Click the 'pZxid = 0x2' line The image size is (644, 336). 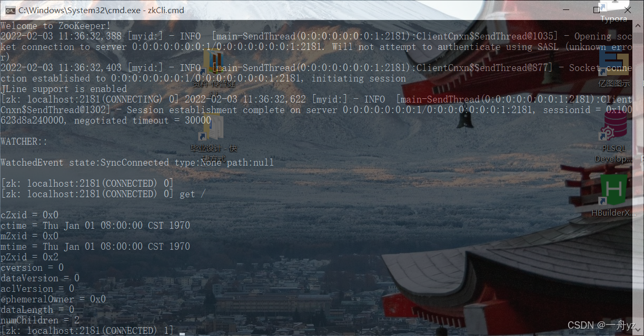[x=29, y=257]
